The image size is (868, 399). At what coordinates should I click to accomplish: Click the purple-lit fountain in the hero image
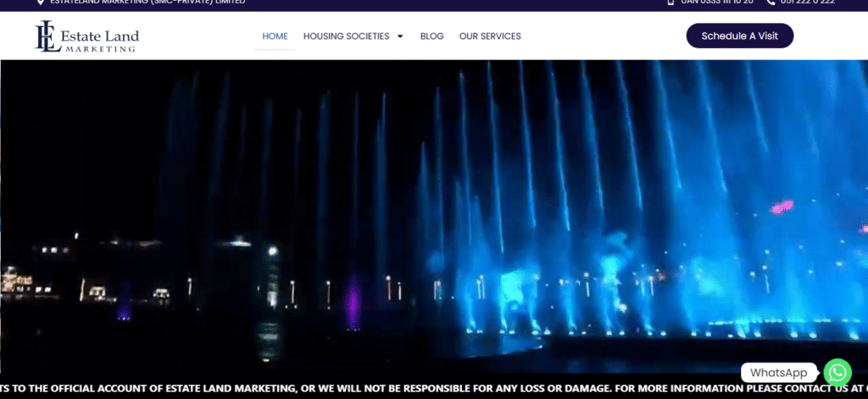click(353, 301)
